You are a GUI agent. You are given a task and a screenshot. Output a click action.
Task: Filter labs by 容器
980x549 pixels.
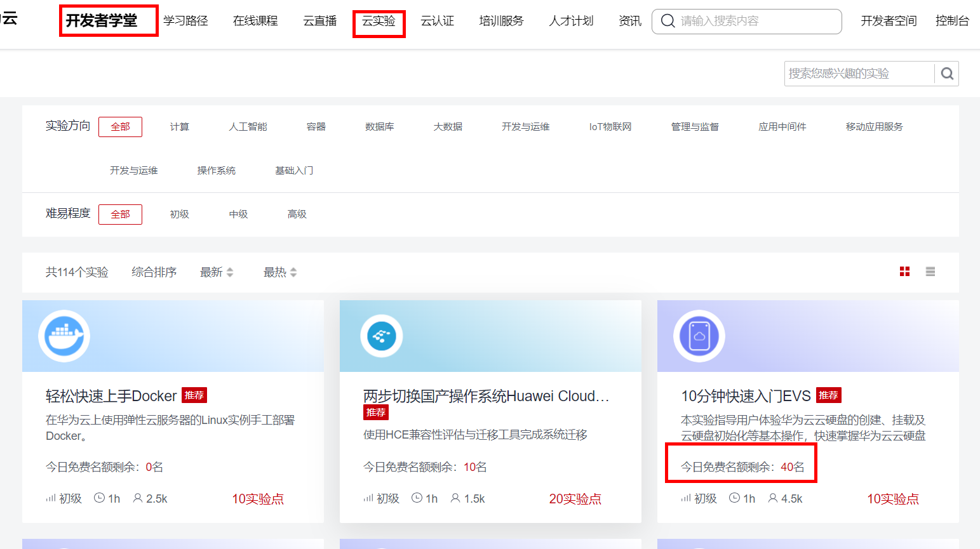click(316, 127)
